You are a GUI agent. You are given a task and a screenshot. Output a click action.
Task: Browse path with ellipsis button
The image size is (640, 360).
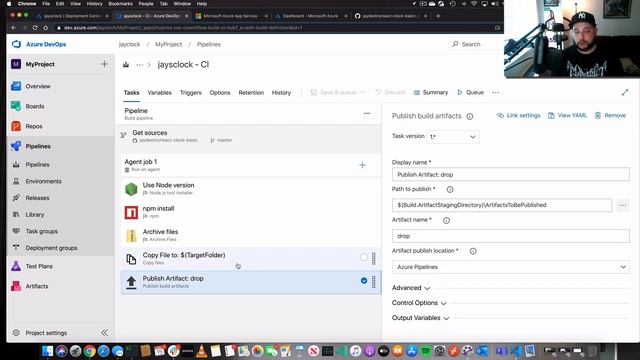[622, 205]
